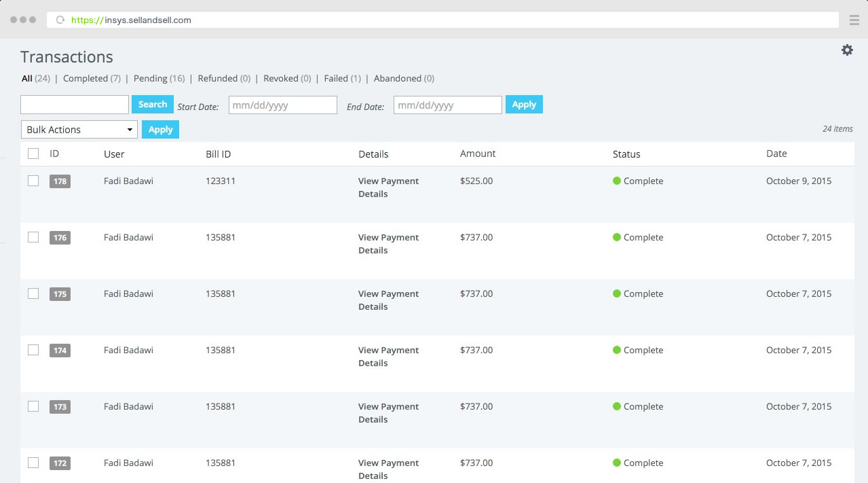Open View Payment Details for transaction 176
The width and height of the screenshot is (868, 483).
click(x=388, y=243)
